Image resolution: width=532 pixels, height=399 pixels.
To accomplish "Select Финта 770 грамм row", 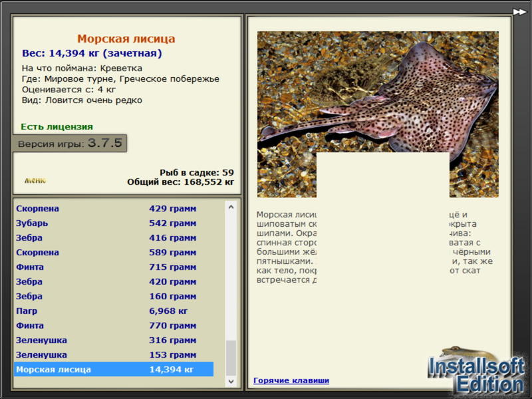I will click(114, 325).
